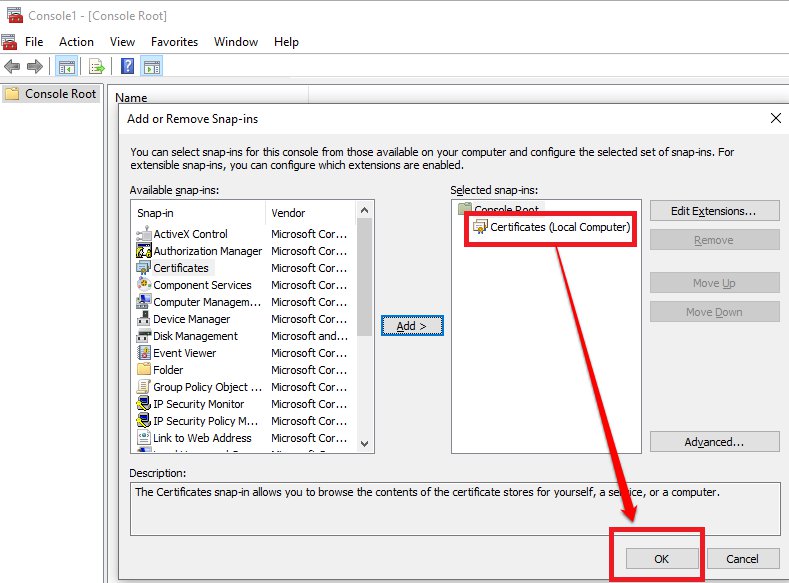Image resolution: width=789 pixels, height=583 pixels.
Task: Click the Component Services icon
Action: 144,285
